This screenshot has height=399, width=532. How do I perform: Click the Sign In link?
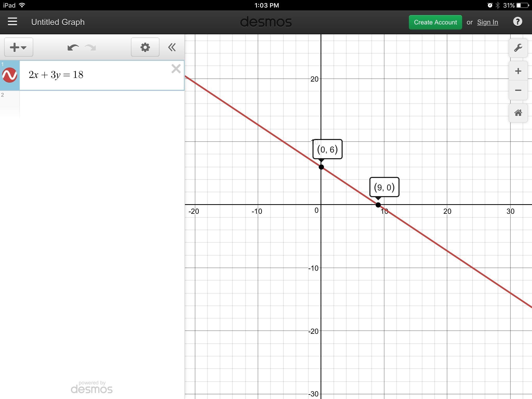click(x=487, y=22)
